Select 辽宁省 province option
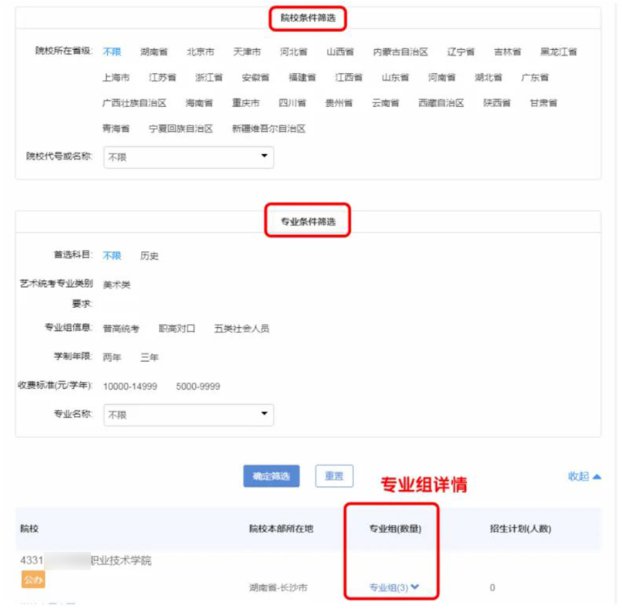This screenshot has height=614, width=622. point(461,52)
